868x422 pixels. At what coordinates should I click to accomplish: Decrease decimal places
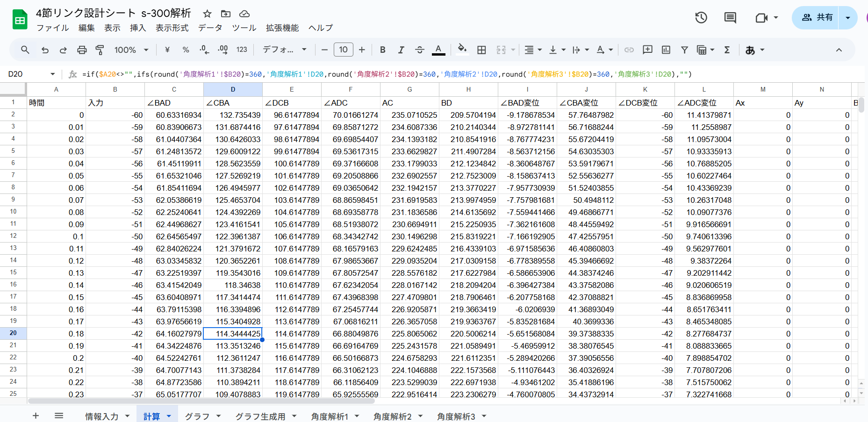tap(204, 50)
